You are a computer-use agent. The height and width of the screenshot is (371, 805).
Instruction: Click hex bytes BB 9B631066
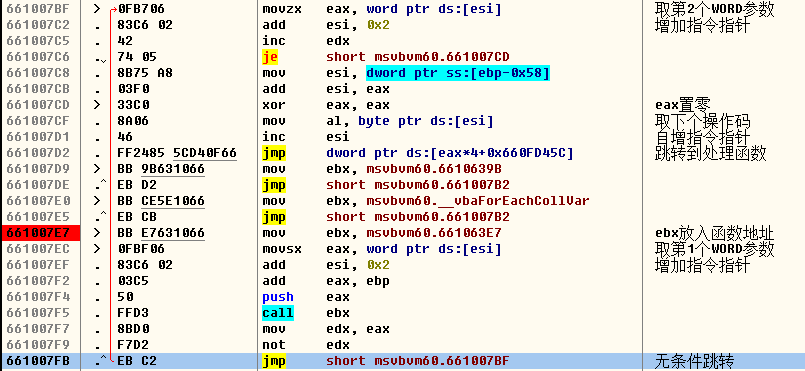(x=161, y=169)
